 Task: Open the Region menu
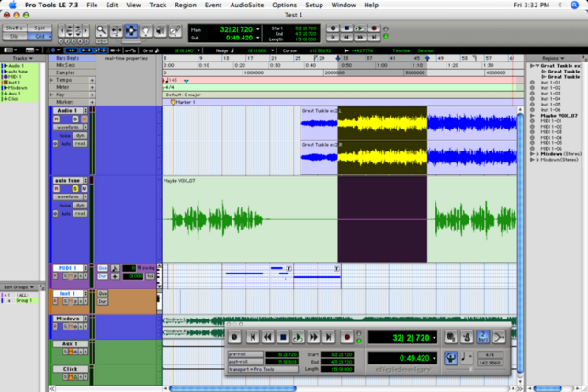[x=186, y=5]
